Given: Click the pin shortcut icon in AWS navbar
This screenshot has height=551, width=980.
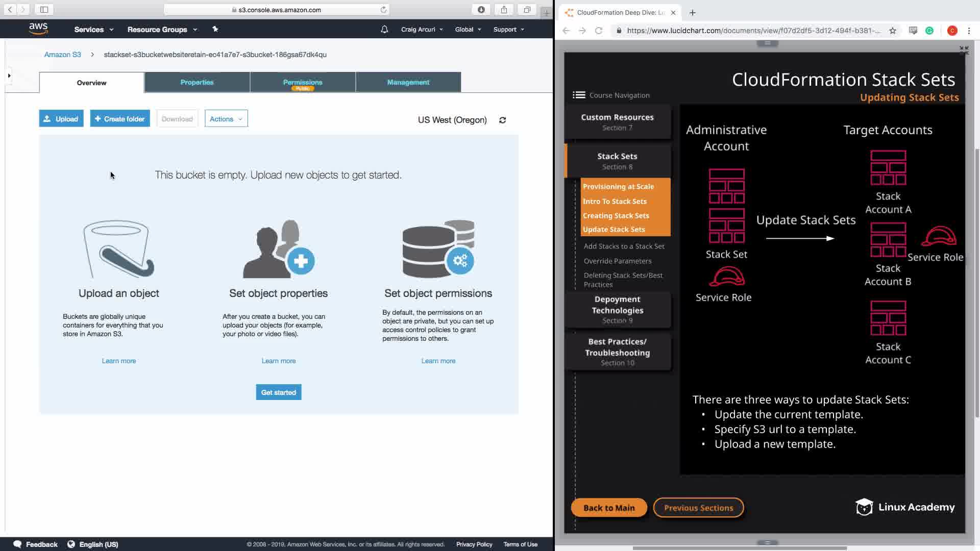Looking at the screenshot, I should [x=215, y=29].
